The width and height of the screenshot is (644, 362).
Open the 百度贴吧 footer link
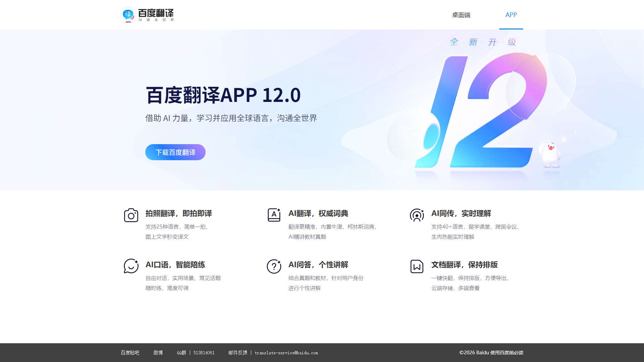pos(130,353)
